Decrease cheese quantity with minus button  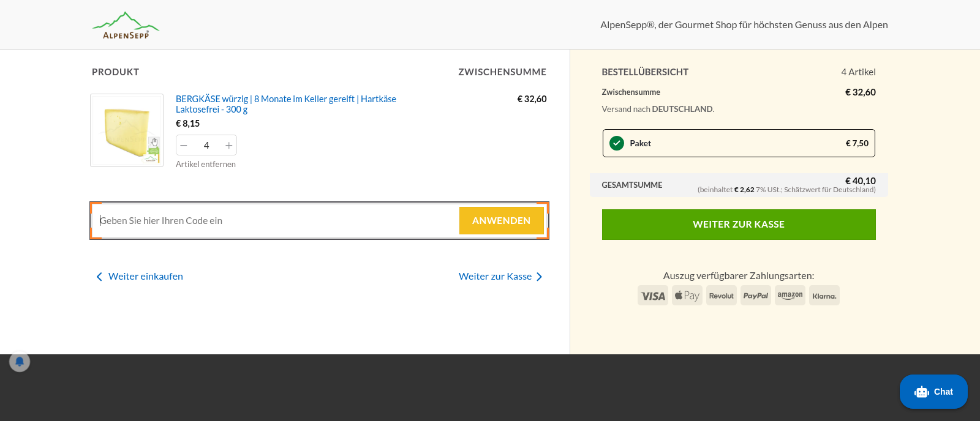[184, 145]
